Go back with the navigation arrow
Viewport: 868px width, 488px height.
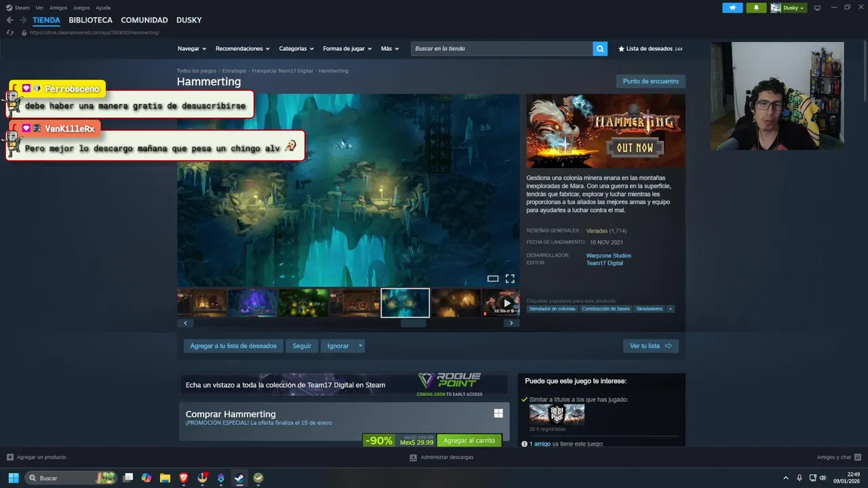pyautogui.click(x=9, y=20)
